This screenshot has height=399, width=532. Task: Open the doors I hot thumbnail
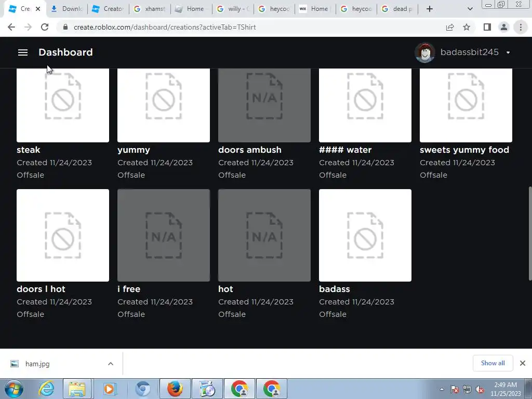click(63, 235)
